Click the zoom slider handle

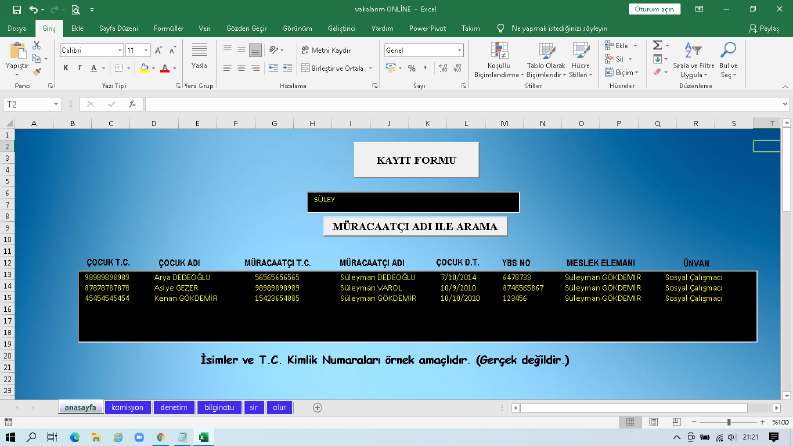tap(729, 422)
